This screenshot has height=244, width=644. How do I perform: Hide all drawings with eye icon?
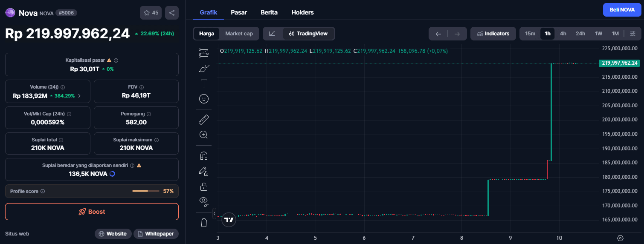204,201
